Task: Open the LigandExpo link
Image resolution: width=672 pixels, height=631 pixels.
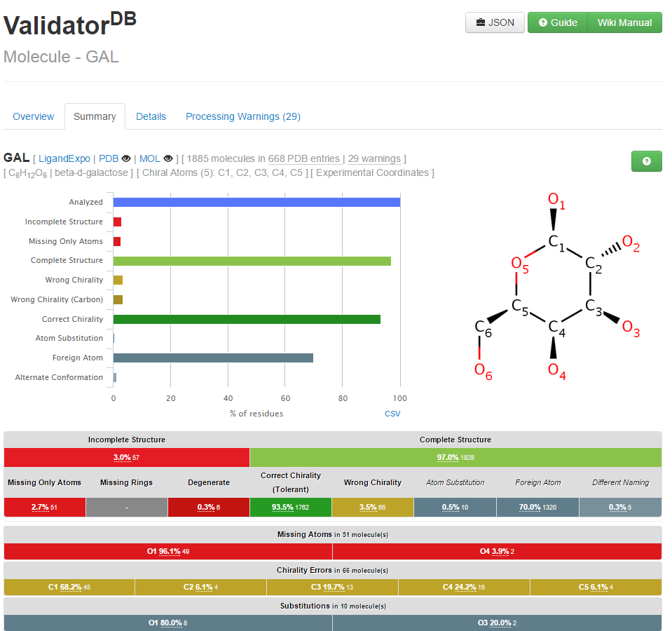Action: (x=64, y=158)
